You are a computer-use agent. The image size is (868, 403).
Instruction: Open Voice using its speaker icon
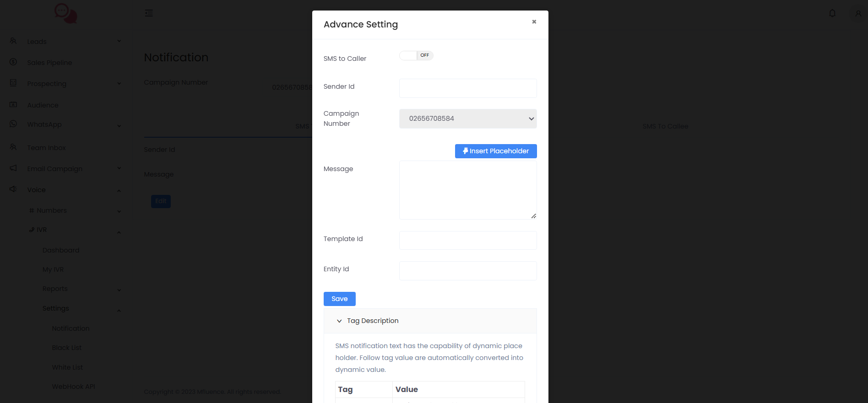13,189
